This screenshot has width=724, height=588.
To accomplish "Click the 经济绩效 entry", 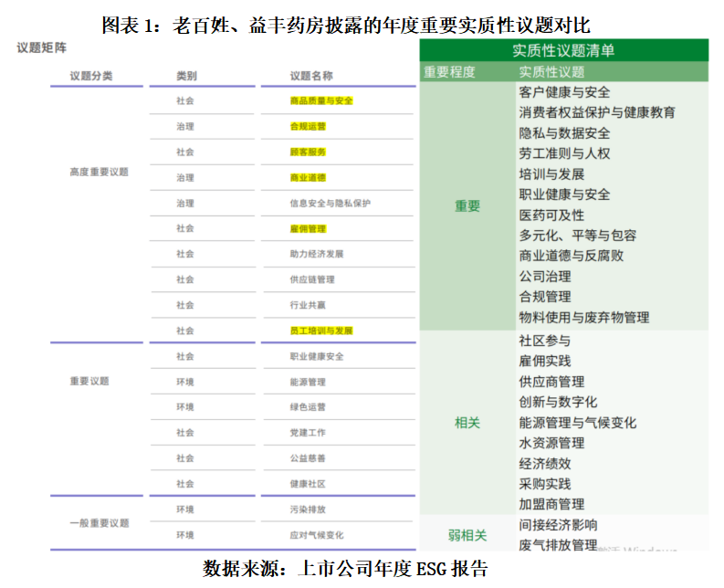I will [545, 464].
